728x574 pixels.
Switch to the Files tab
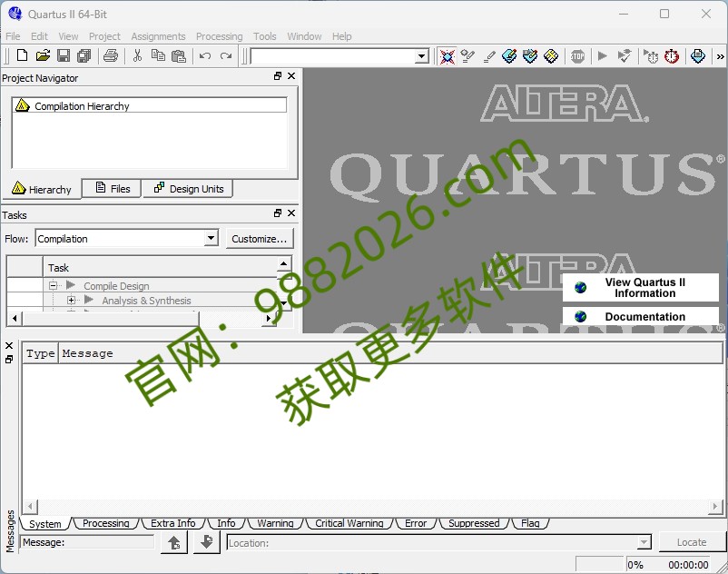click(112, 189)
